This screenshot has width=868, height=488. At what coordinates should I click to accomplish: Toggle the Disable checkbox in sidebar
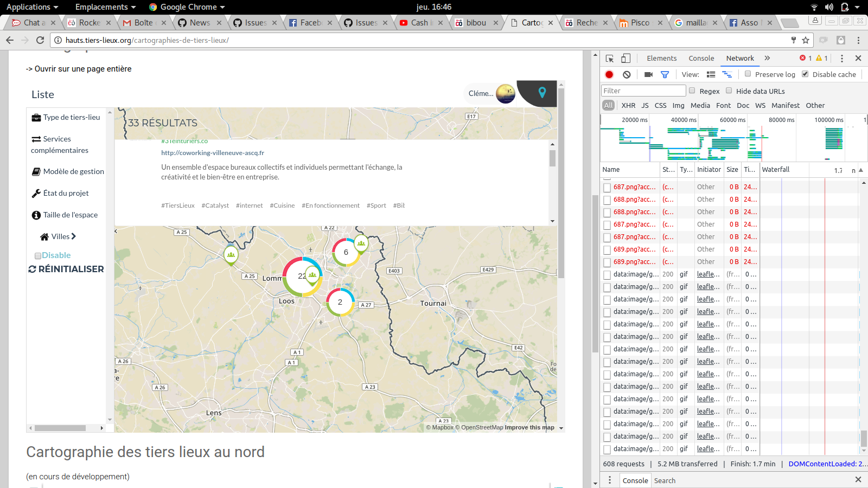point(38,256)
